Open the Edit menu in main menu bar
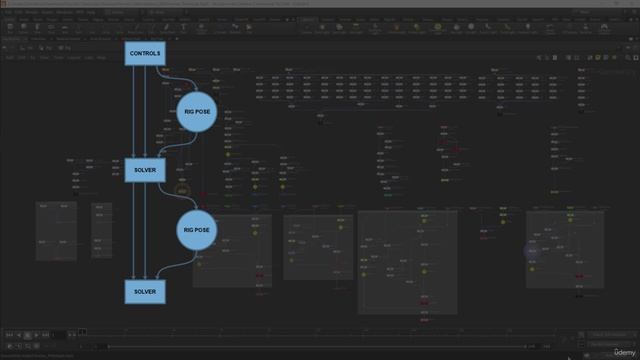 coord(18,12)
